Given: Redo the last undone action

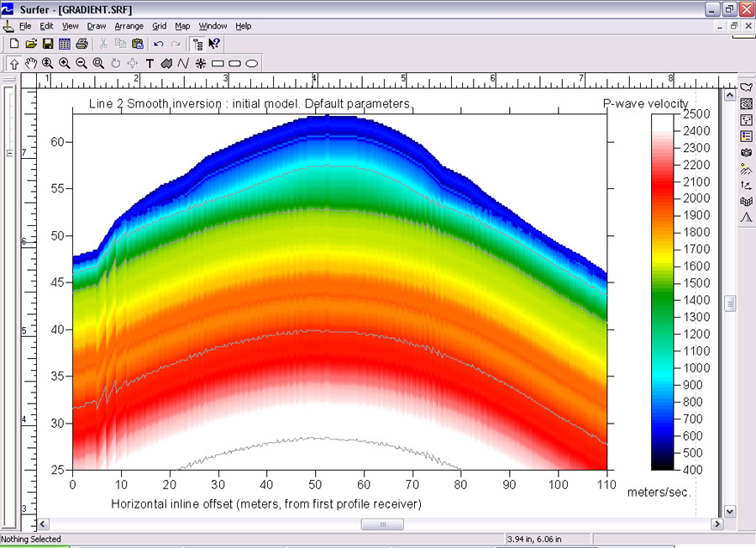Looking at the screenshot, I should point(176,44).
